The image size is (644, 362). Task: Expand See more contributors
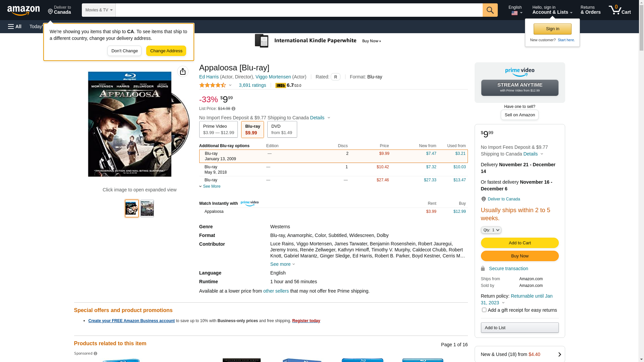coord(283,264)
